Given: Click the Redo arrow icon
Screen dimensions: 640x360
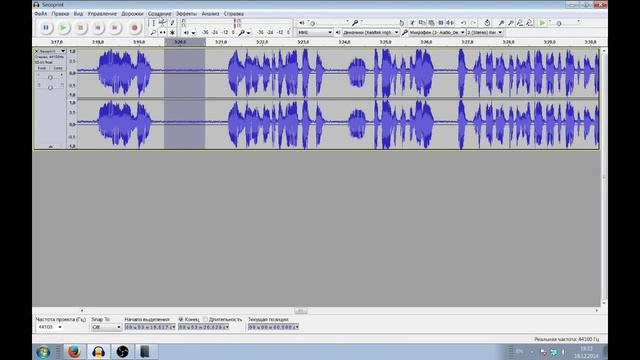Looking at the screenshot, I should [473, 23].
